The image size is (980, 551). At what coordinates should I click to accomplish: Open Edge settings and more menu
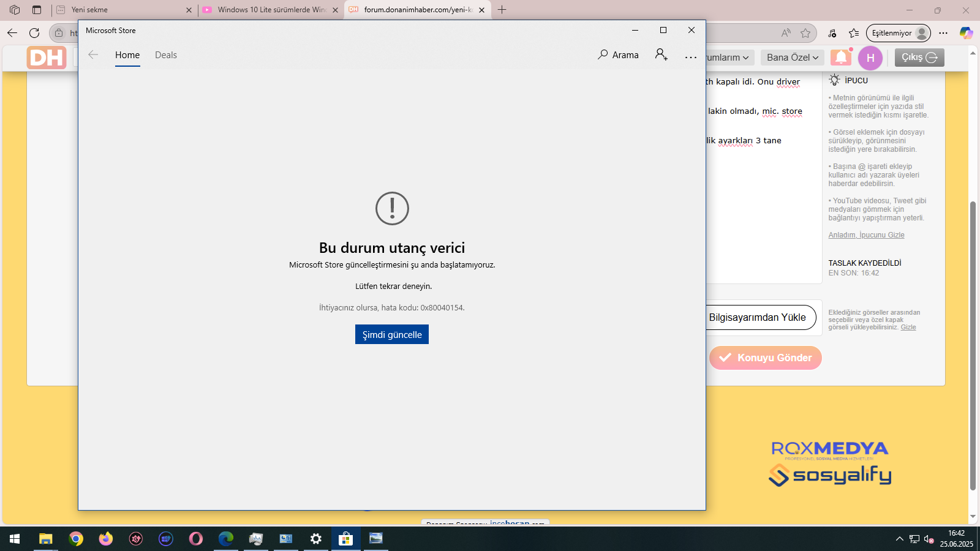click(x=943, y=33)
